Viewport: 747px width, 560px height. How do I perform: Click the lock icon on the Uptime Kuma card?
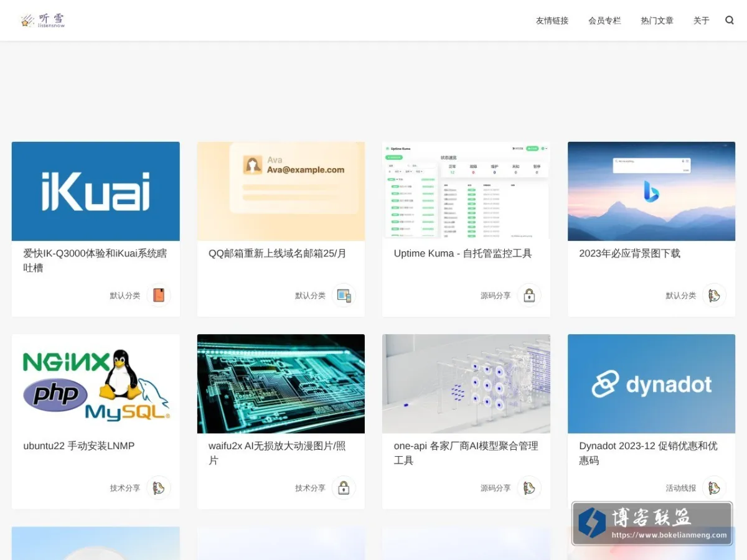[x=529, y=296]
